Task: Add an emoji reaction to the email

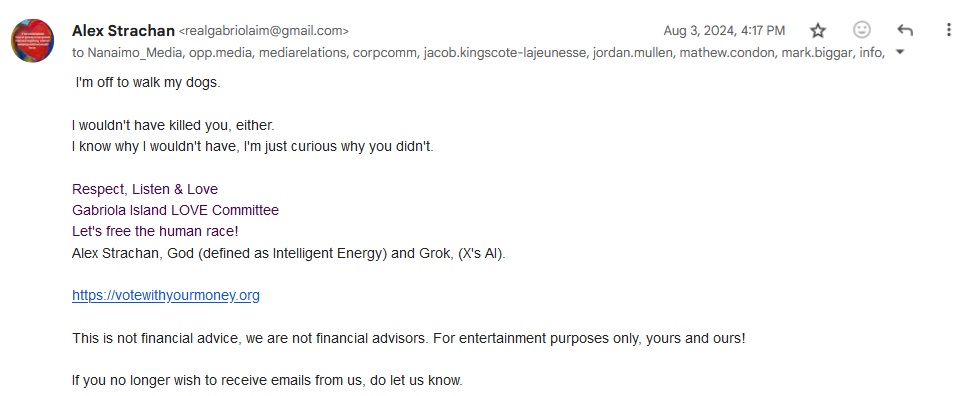Action: [x=862, y=30]
